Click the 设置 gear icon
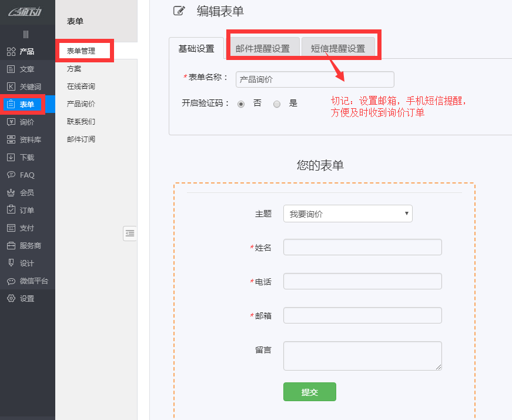 coord(11,299)
